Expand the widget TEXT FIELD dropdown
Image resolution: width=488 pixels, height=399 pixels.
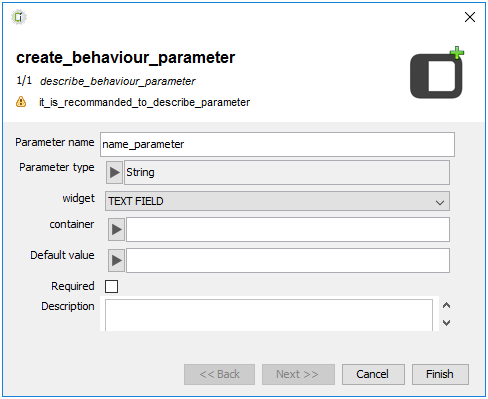(x=277, y=201)
